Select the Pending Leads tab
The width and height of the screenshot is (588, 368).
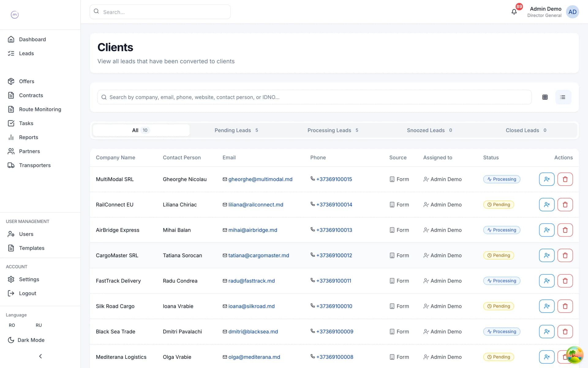click(236, 130)
